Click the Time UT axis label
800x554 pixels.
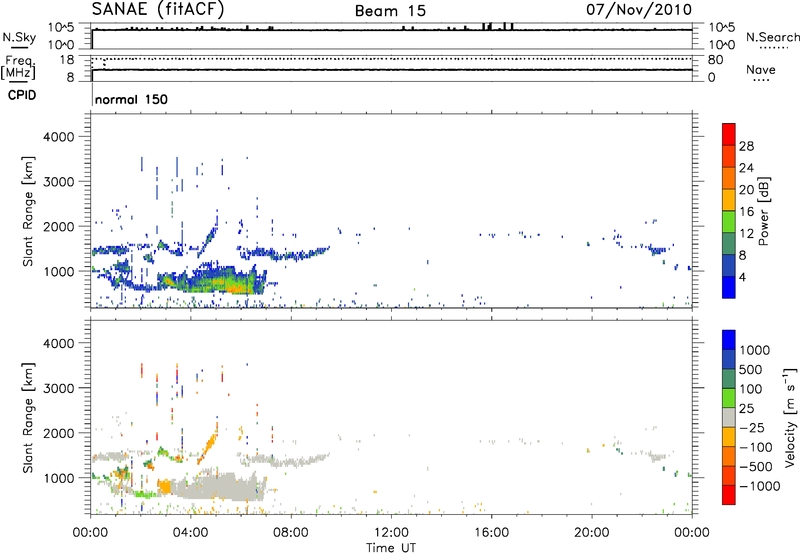pos(391,548)
